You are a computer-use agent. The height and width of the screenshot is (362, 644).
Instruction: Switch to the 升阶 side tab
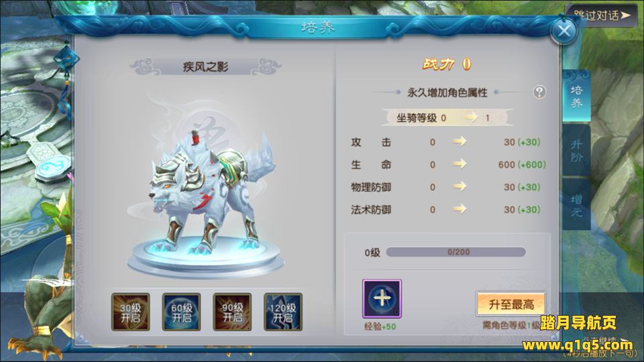pos(576,151)
